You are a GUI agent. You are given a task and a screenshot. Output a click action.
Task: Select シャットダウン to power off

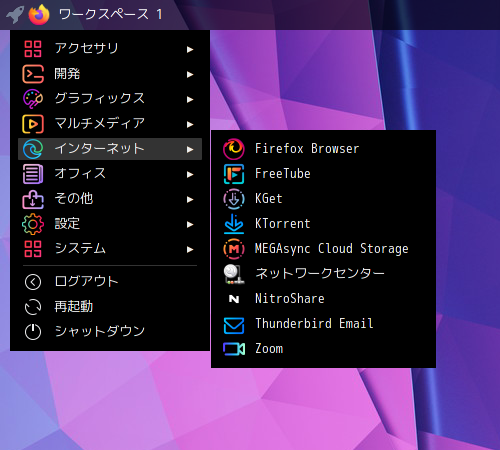point(110,332)
